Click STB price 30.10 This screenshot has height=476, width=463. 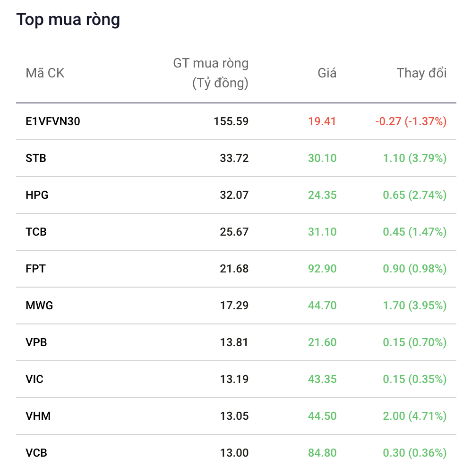tap(322, 158)
